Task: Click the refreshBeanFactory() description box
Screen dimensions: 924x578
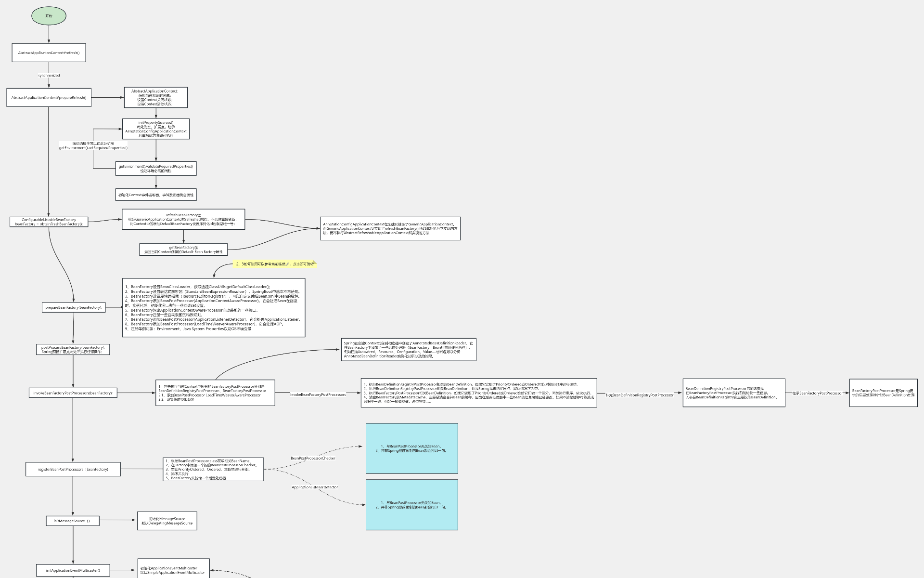Action: (183, 219)
